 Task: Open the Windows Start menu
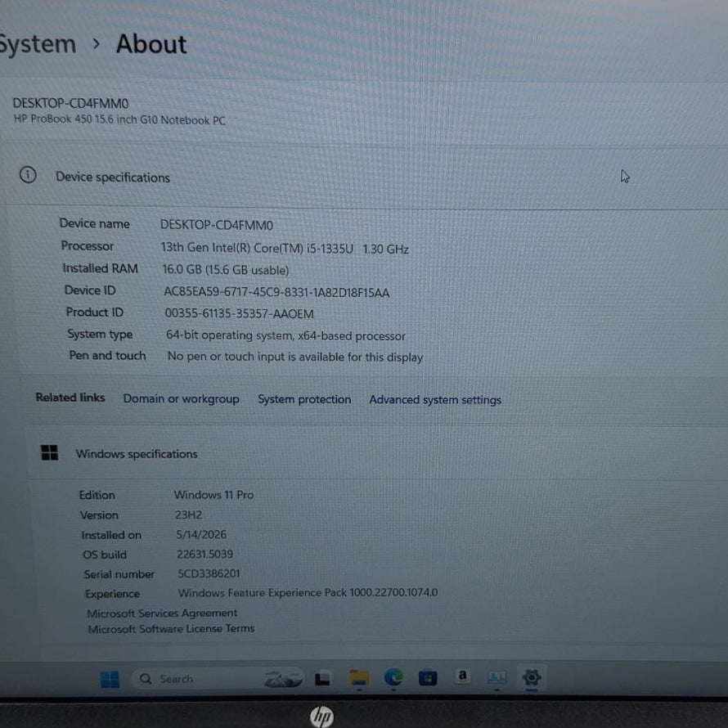click(110, 679)
